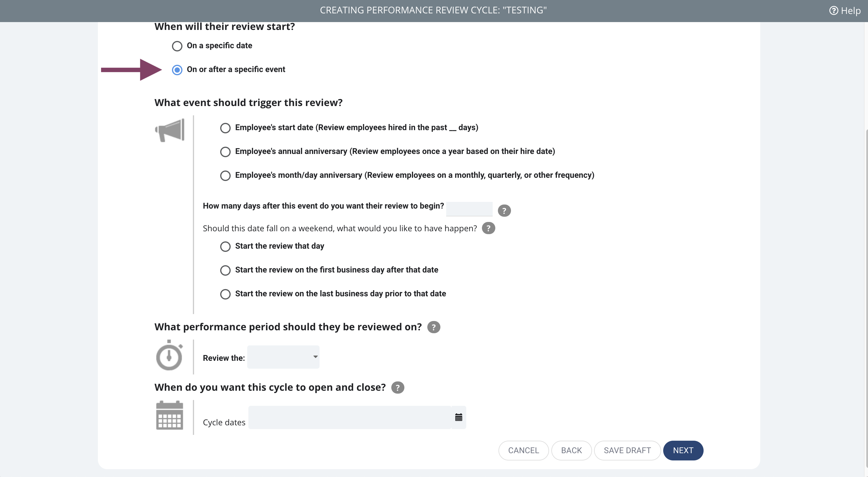Click help icon next to weekend question
Image resolution: width=868 pixels, height=477 pixels.
(488, 228)
